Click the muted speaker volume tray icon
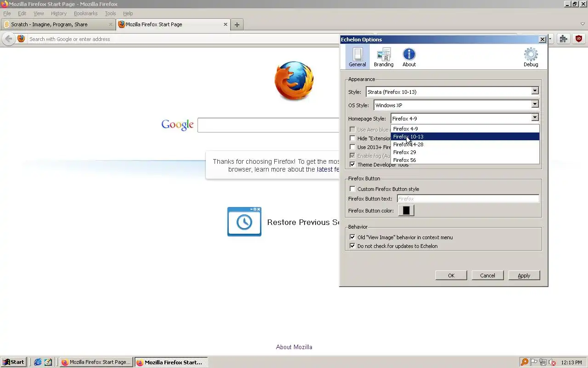 pyautogui.click(x=552, y=362)
